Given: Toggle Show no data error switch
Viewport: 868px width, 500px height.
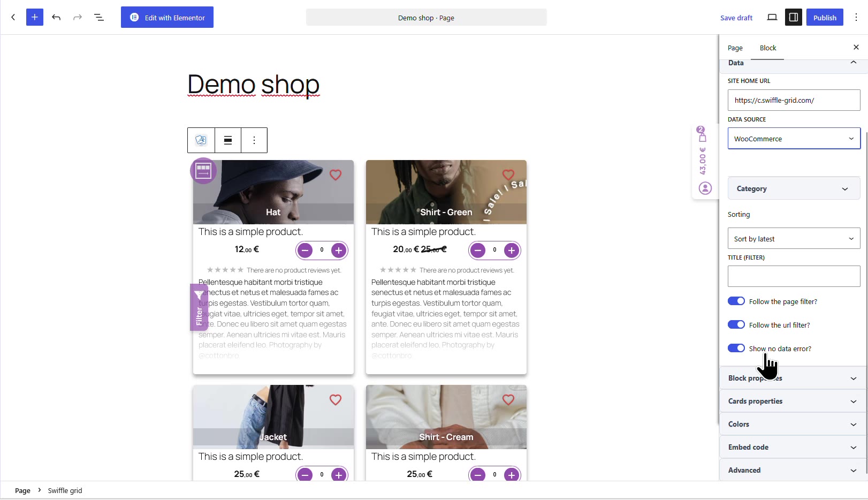Looking at the screenshot, I should pos(736,349).
